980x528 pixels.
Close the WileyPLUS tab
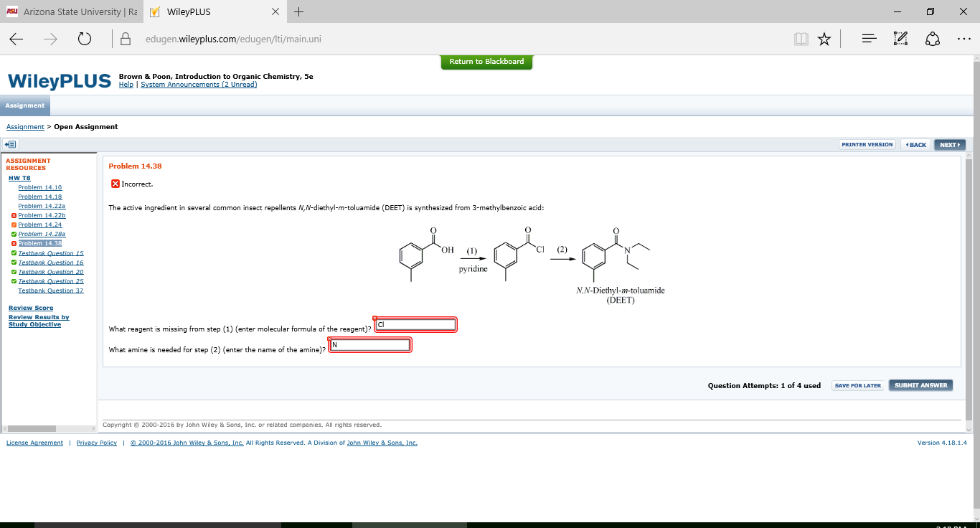click(x=276, y=11)
